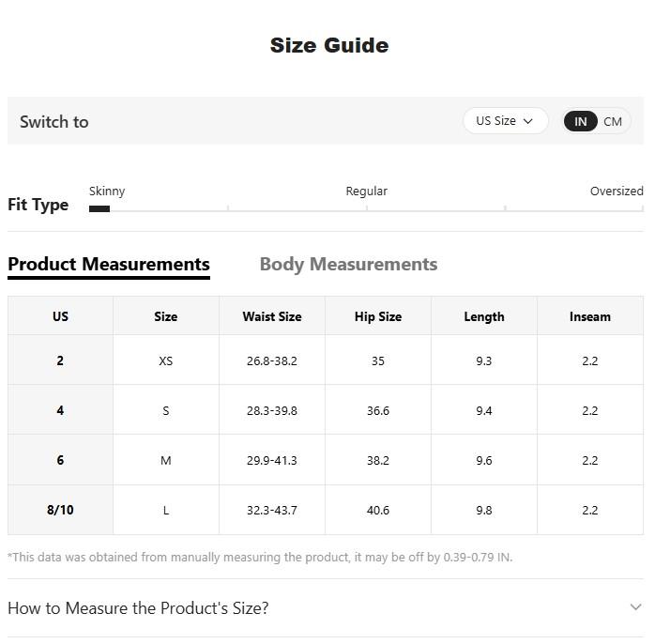Screen dimensions: 655x644
Task: Click the chevron beside How to Measure
Action: pyautogui.click(x=635, y=606)
